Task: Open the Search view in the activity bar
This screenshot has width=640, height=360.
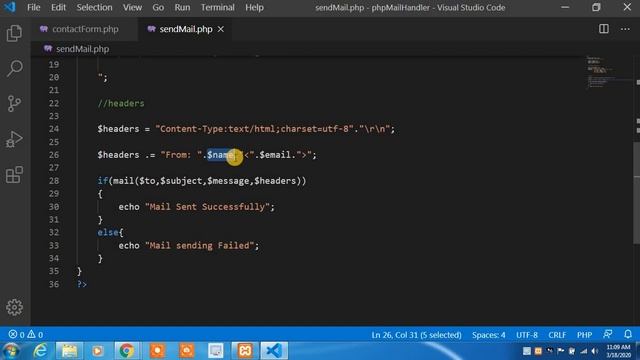Action: [14, 68]
